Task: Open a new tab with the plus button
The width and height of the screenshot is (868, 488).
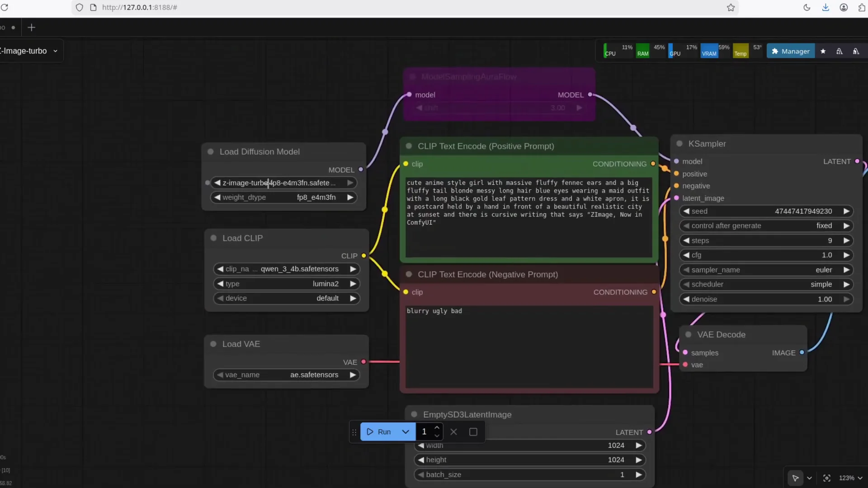Action: point(32,28)
